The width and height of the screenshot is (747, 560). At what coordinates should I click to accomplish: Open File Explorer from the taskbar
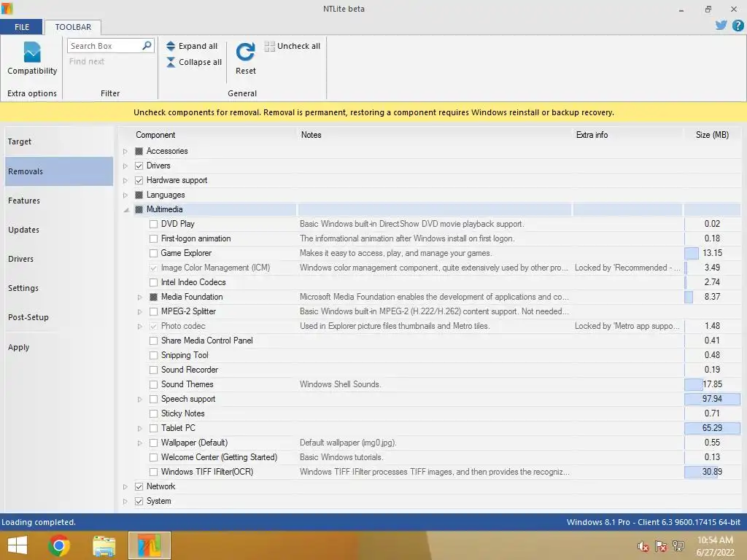click(104, 545)
